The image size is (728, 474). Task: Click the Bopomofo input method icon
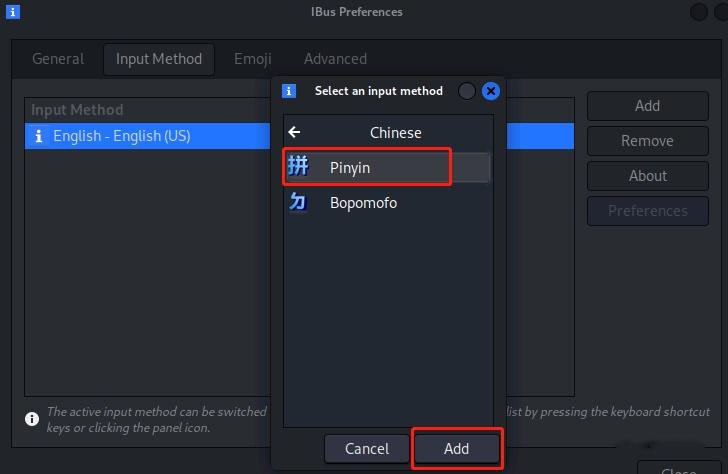point(298,202)
